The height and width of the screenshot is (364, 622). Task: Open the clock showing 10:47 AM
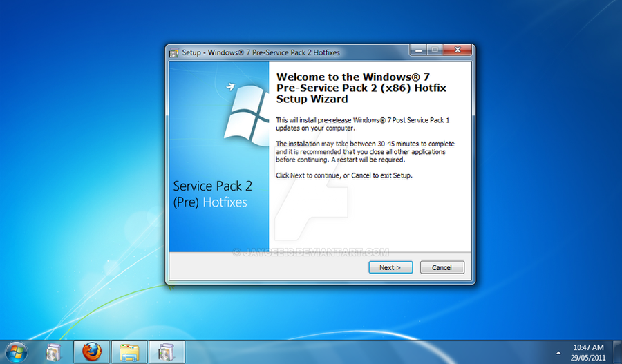click(588, 352)
